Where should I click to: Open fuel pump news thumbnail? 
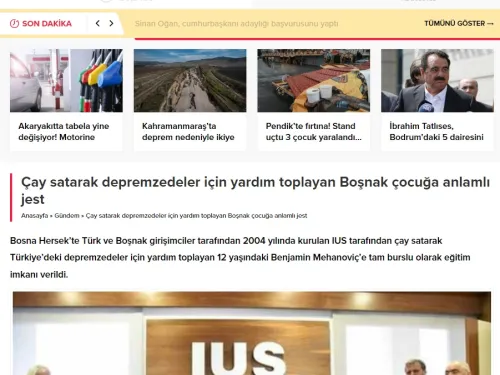(x=66, y=81)
